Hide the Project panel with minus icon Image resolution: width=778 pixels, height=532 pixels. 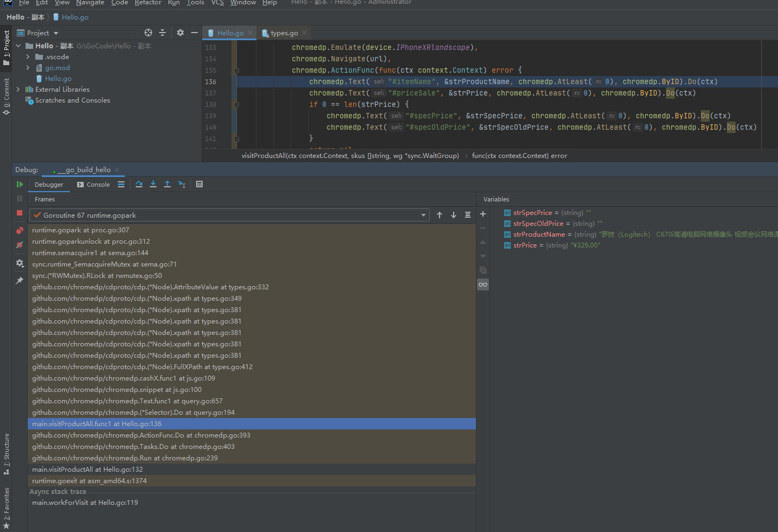click(195, 33)
